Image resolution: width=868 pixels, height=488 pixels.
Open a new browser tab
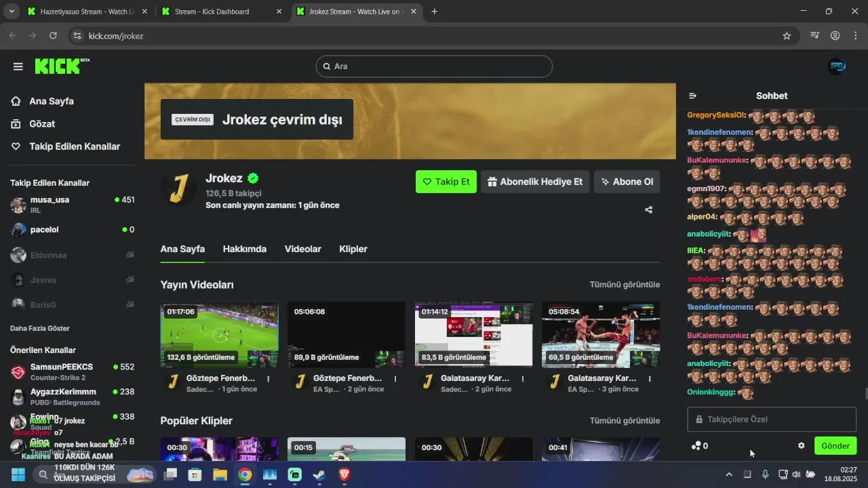(x=435, y=12)
